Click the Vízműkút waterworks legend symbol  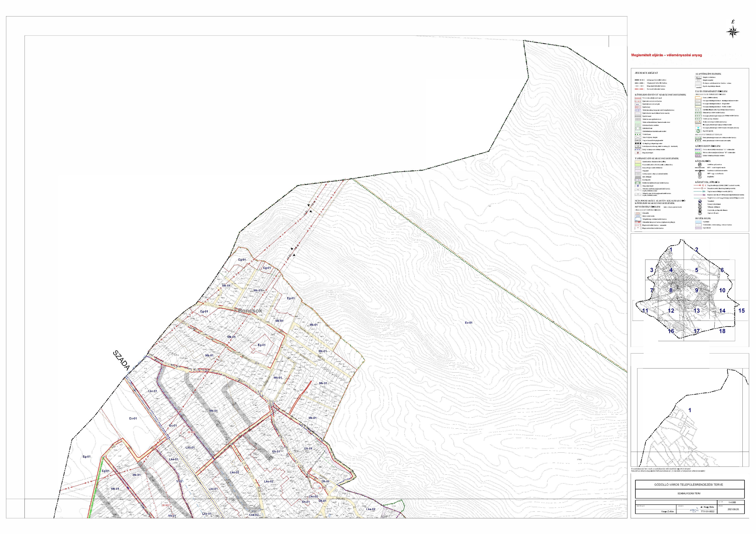pos(700,201)
